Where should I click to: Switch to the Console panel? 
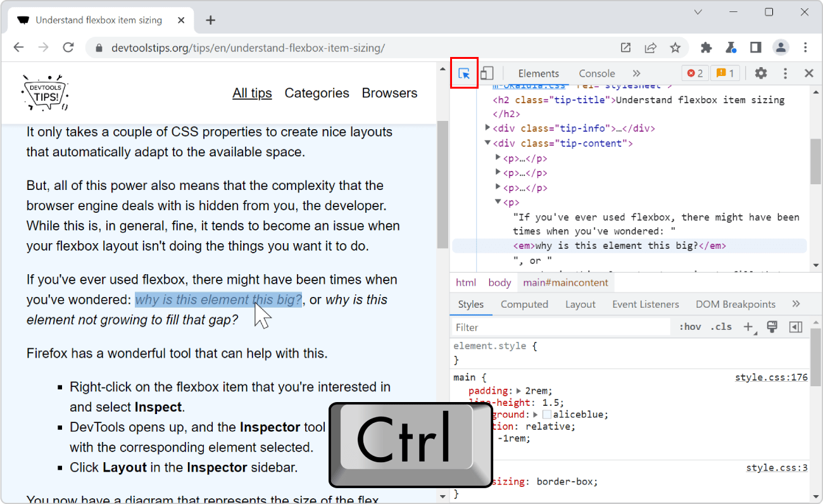click(597, 73)
